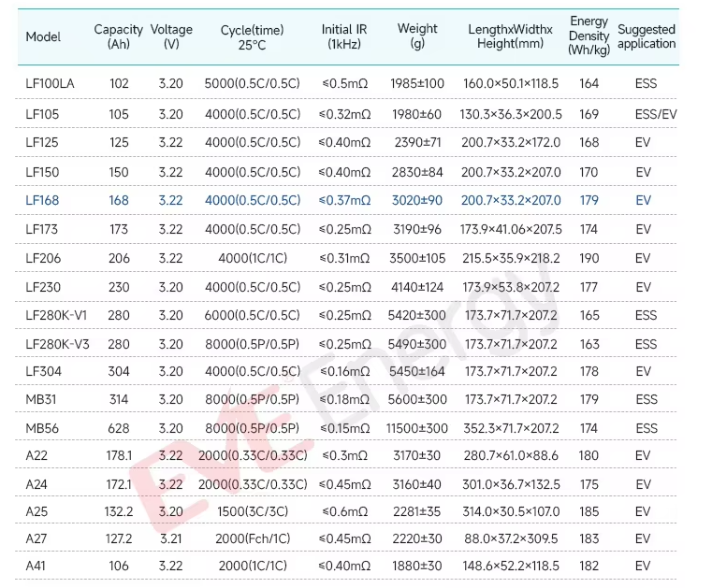Image resolution: width=712 pixels, height=588 pixels.
Task: Click the A41 model name
Action: [36, 566]
